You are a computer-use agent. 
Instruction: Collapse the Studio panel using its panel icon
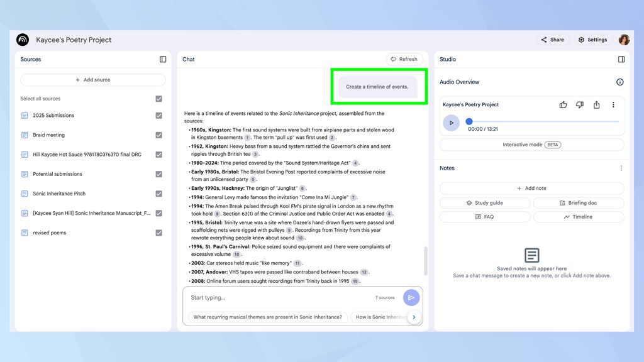(x=621, y=59)
